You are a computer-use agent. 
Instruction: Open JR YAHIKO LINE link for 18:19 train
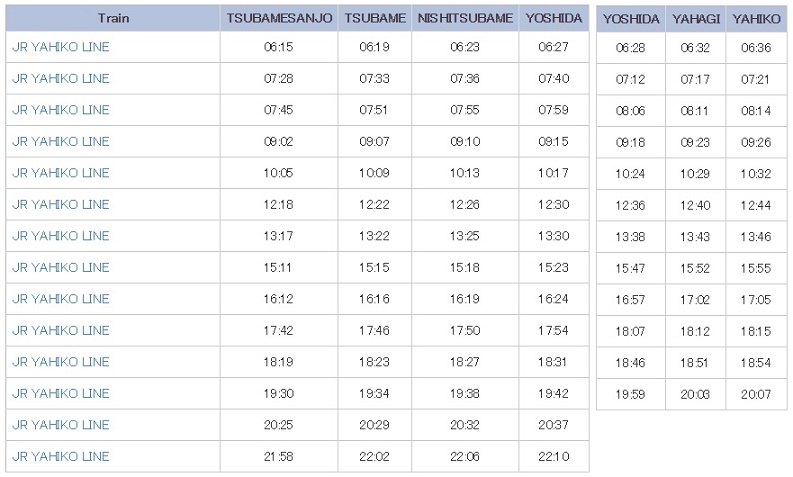pos(60,362)
